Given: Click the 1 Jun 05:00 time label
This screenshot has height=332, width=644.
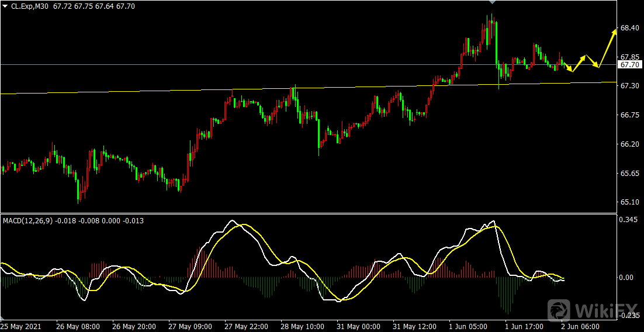Looking at the screenshot, I should point(468,326).
